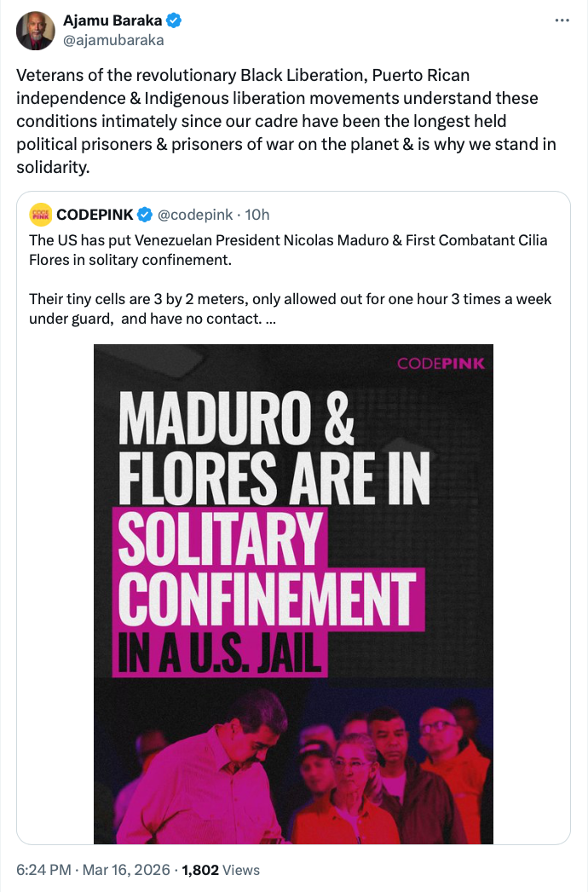Click the yellow CODEPINK account avatar
Image resolution: width=588 pixels, height=892 pixels.
[40, 214]
